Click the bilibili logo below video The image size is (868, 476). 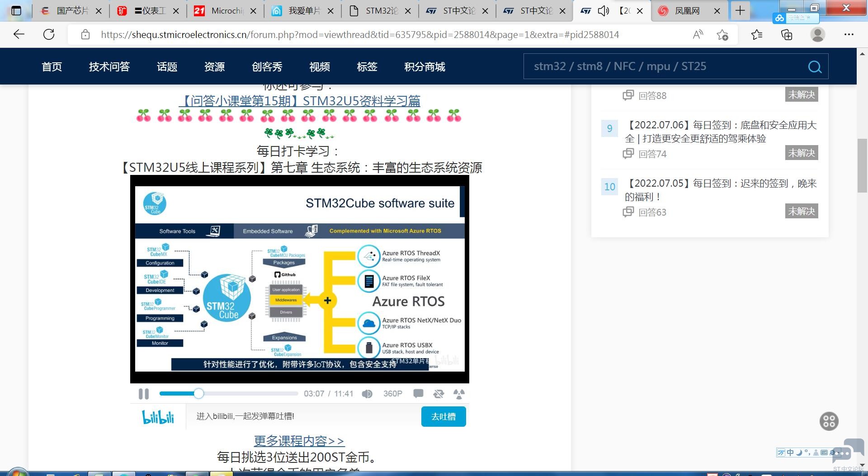[x=158, y=417]
